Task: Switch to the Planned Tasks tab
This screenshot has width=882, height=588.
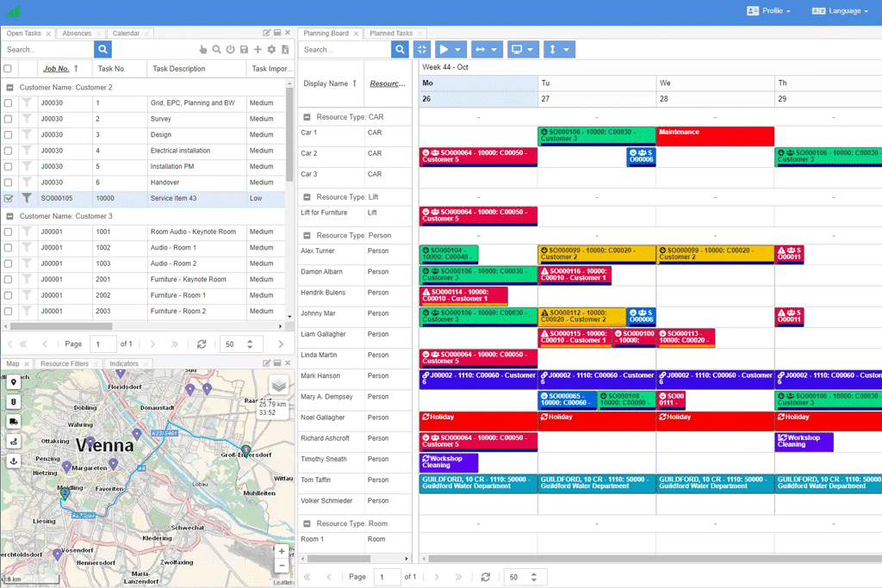Action: pyautogui.click(x=391, y=34)
